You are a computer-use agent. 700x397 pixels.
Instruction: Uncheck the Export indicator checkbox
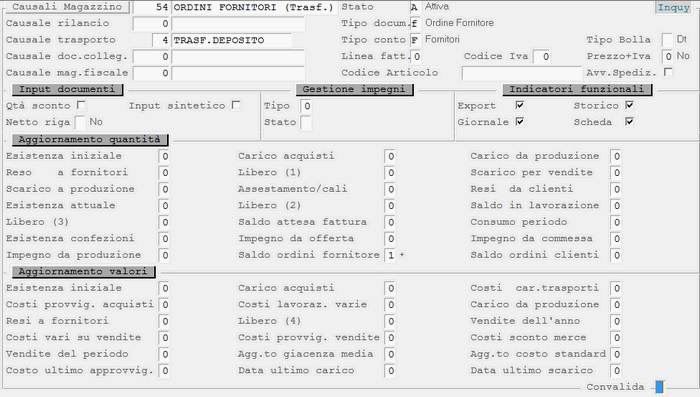tap(520, 105)
